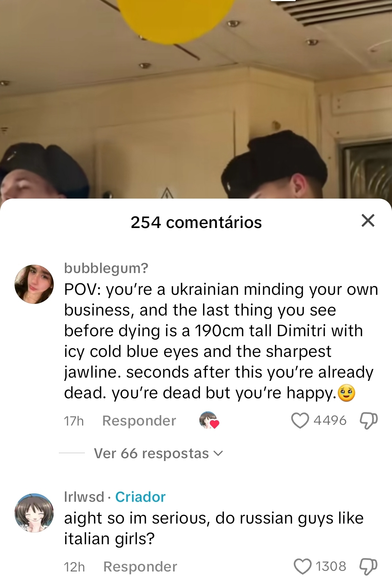Tap the 17h timestamp on first comment
This screenshot has height=586, width=392.
click(74, 421)
